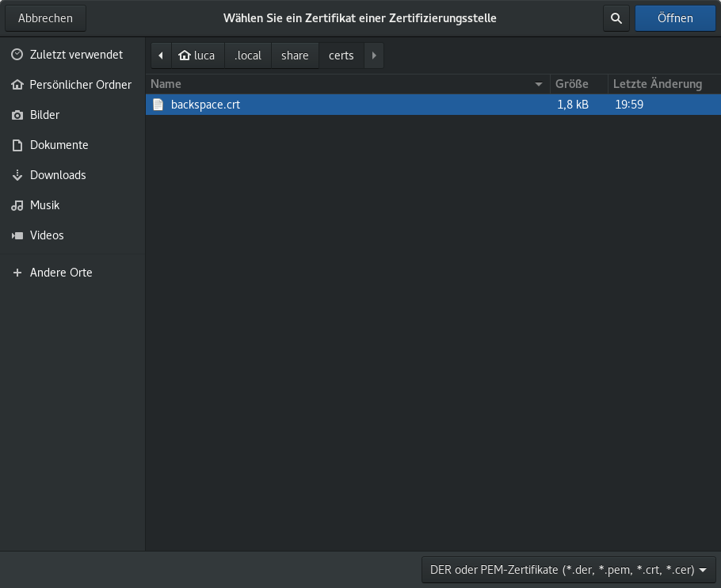Open Videos folder in sidebar

(47, 235)
